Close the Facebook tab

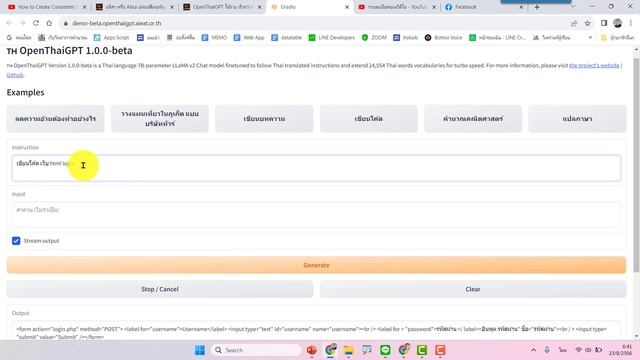[x=521, y=7]
